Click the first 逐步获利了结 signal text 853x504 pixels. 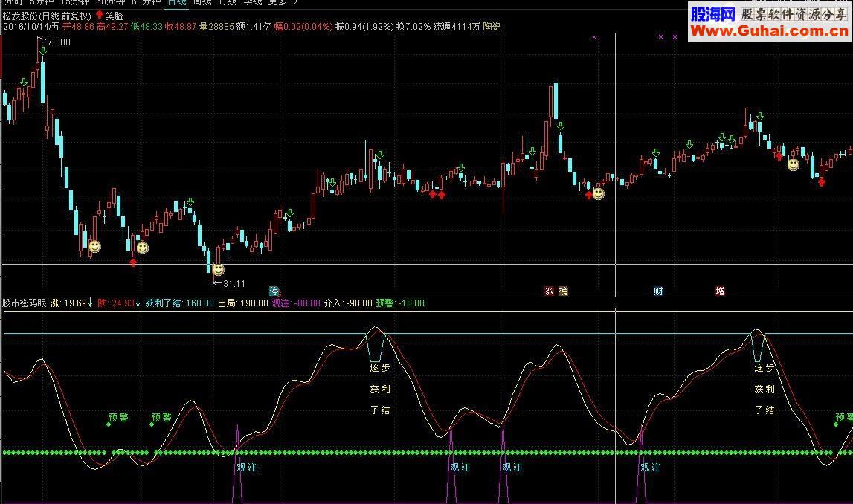pyautogui.click(x=380, y=389)
